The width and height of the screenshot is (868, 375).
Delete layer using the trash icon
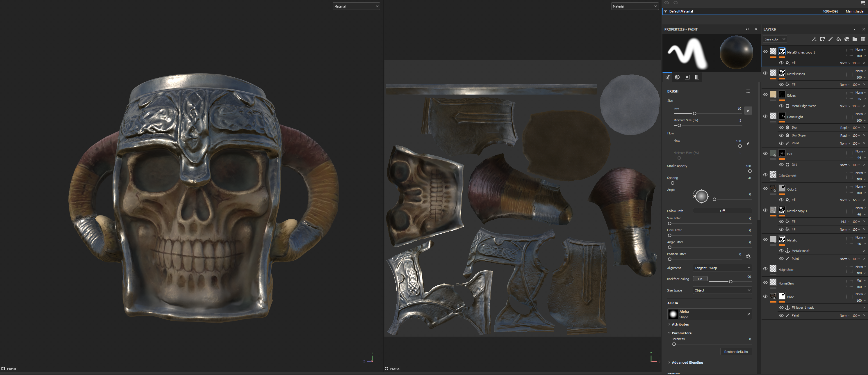pos(863,39)
